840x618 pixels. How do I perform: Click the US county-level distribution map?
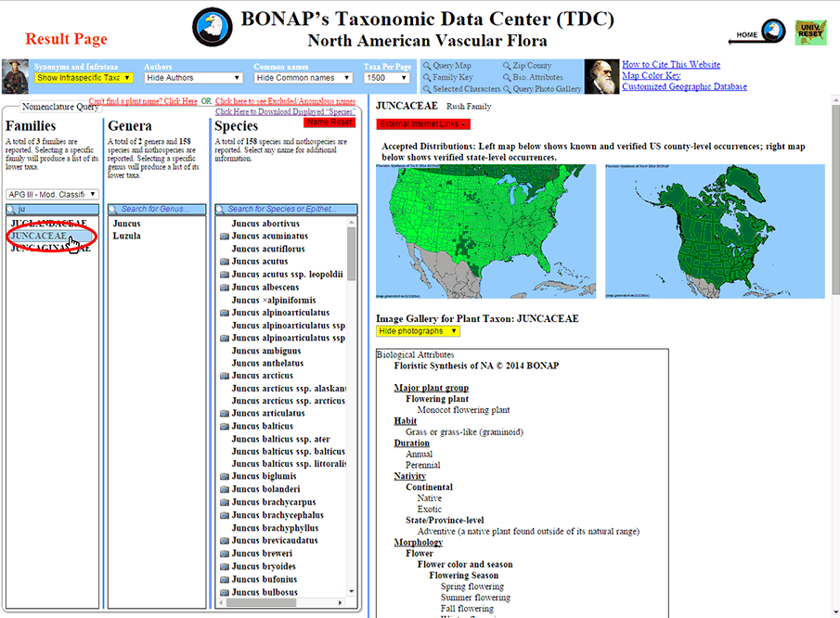tap(485, 231)
